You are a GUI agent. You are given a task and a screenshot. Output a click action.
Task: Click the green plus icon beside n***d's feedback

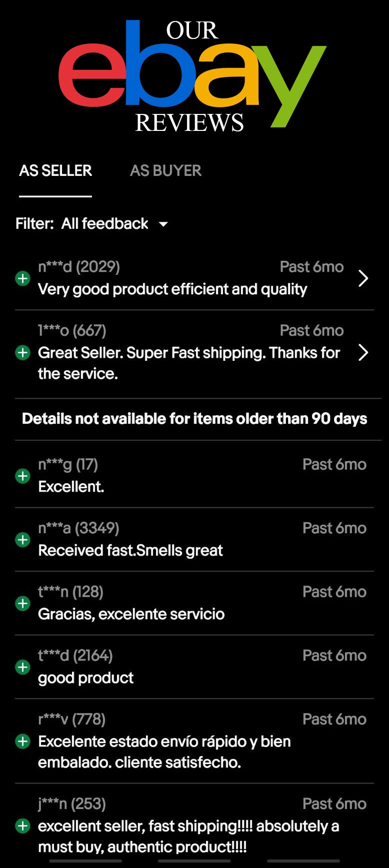(22, 278)
